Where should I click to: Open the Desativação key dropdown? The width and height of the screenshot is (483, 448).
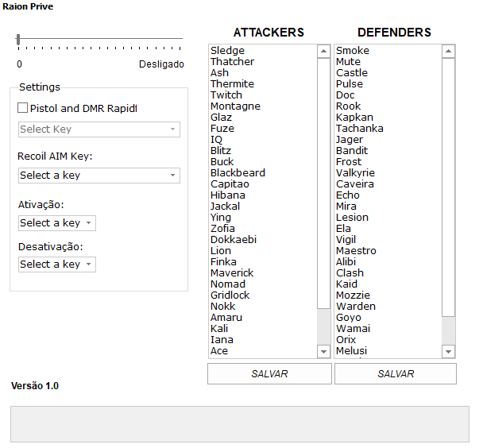click(57, 265)
